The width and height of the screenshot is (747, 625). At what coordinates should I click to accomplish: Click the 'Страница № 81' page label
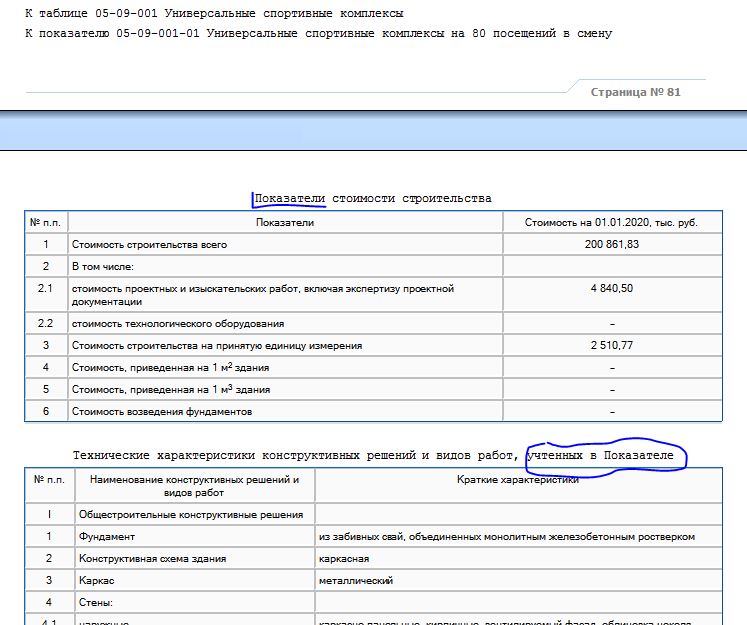tap(635, 92)
